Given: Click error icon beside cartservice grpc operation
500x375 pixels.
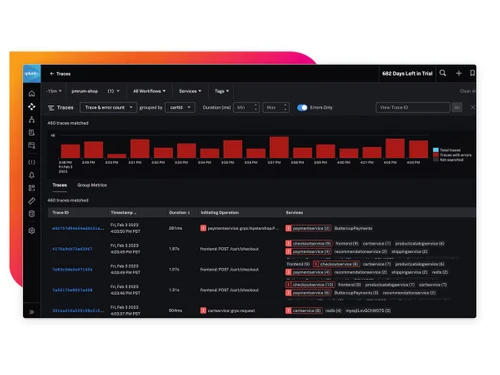Looking at the screenshot, I should click(203, 311).
